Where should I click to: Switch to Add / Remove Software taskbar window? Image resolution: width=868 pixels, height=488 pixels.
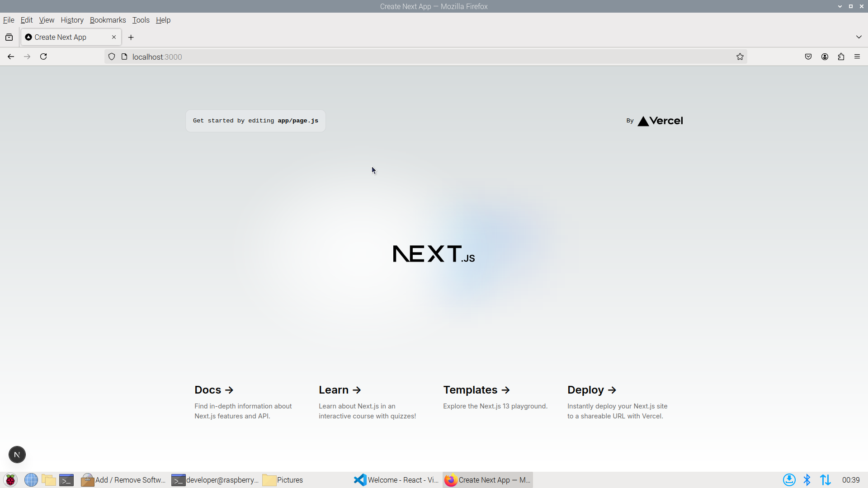(123, 480)
